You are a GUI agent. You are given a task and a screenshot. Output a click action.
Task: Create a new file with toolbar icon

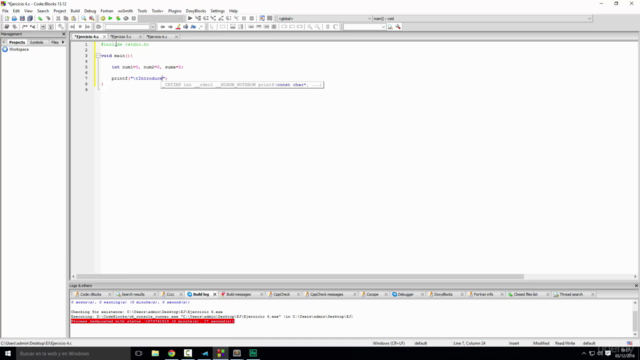point(7,18)
